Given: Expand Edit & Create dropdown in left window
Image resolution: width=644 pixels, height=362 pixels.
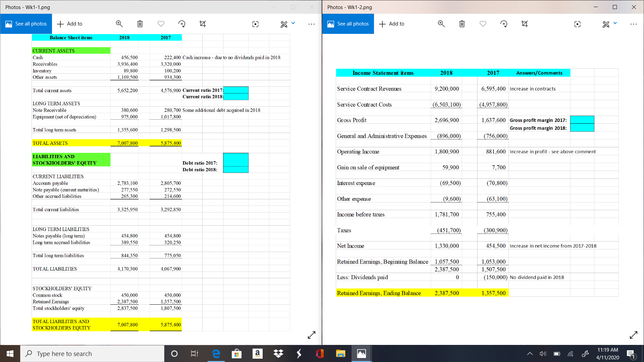Looking at the screenshot, I should coord(293,23).
